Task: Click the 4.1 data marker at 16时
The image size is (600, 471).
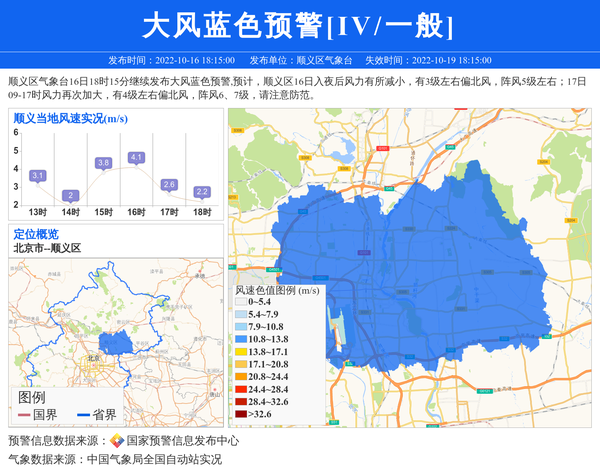Action: (x=136, y=158)
